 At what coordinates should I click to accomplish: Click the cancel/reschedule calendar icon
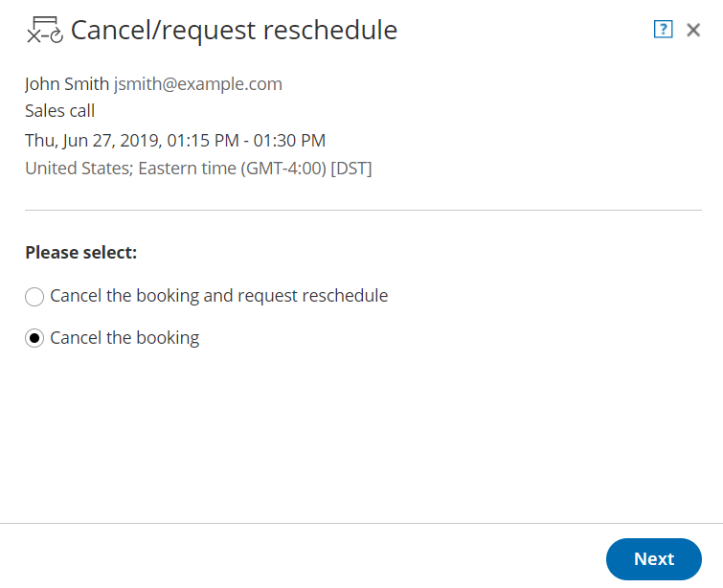[44, 31]
